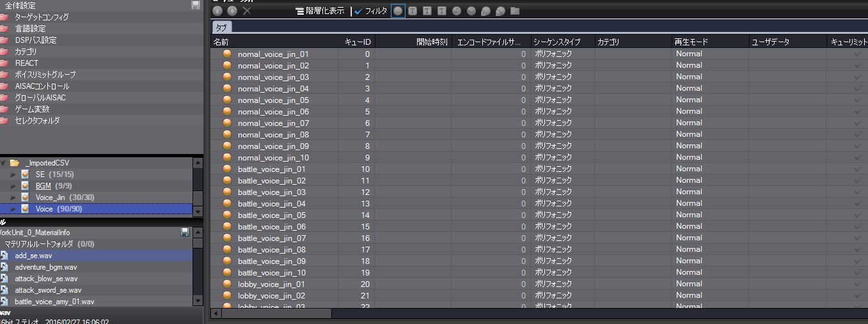
Task: Expand the SE (15/15) cue sheet
Action: click(13, 174)
